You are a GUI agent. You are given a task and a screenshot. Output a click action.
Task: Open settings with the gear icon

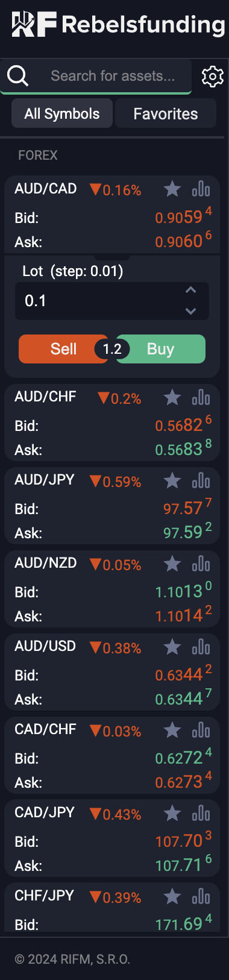pos(212,77)
